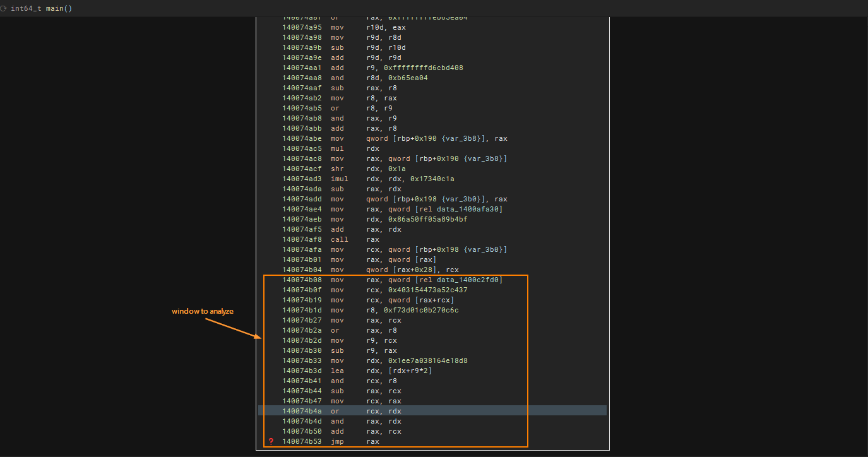Click the refresh icon beside int64_t main()
The height and width of the screenshot is (457, 868).
[4, 9]
